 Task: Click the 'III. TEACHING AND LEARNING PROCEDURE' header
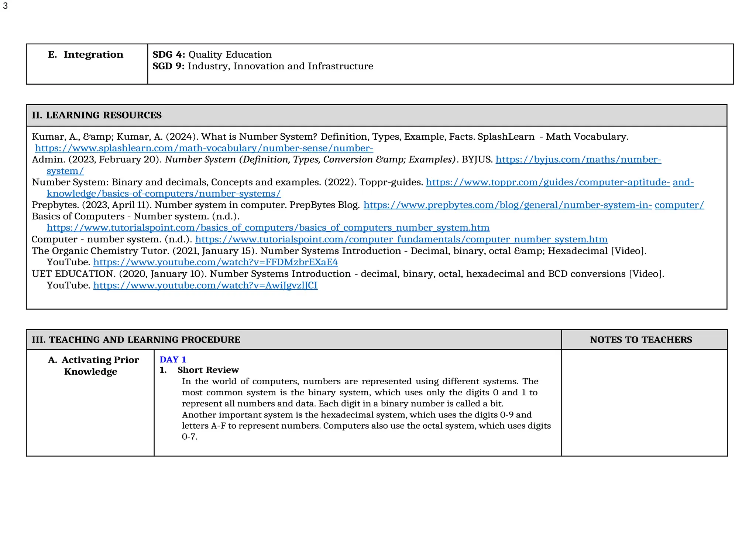[136, 340]
